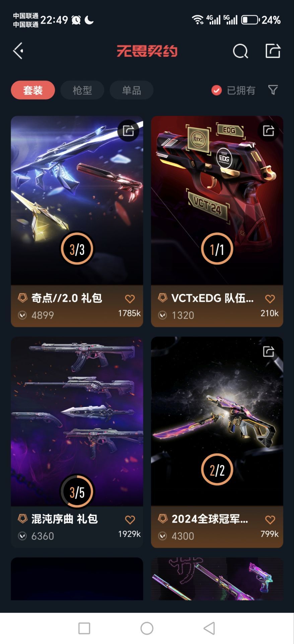Open the 混沌序曲 礼包 title
Screen dimensions: 294x644
tap(64, 519)
